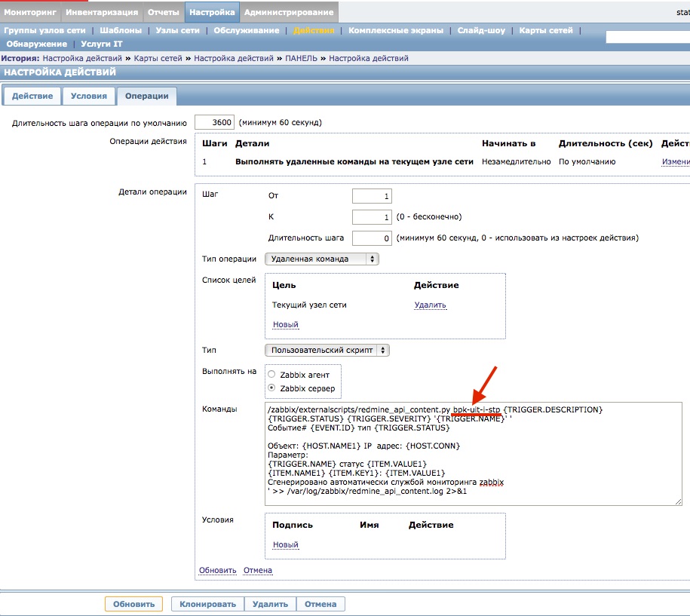Open Шаблоны in the submenu
Screen dimensions: 690x616
click(120, 31)
